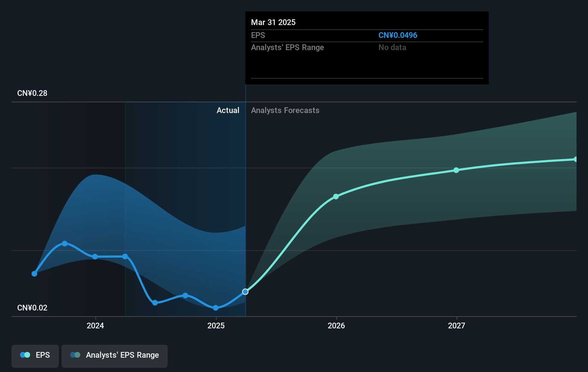
Task: Click the 2026 x-axis label
Action: click(336, 325)
